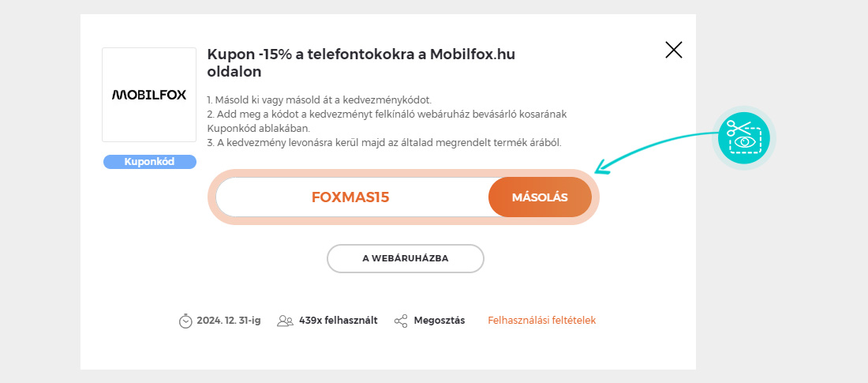Select instruction step 1 about copying code
Screen dimensions: 868x383
[319, 100]
